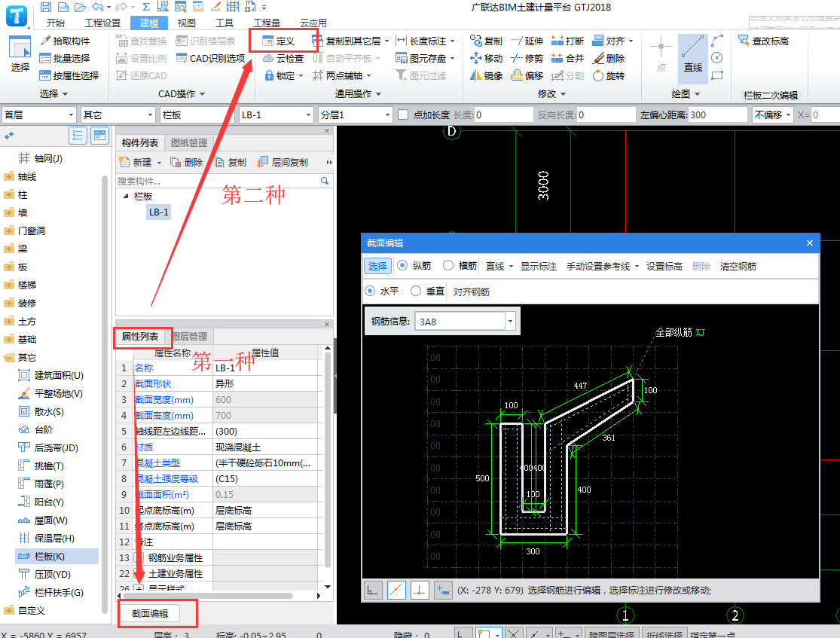Click the 拾取构件 pick component tool
This screenshot has height=638, width=840.
pyautogui.click(x=65, y=41)
